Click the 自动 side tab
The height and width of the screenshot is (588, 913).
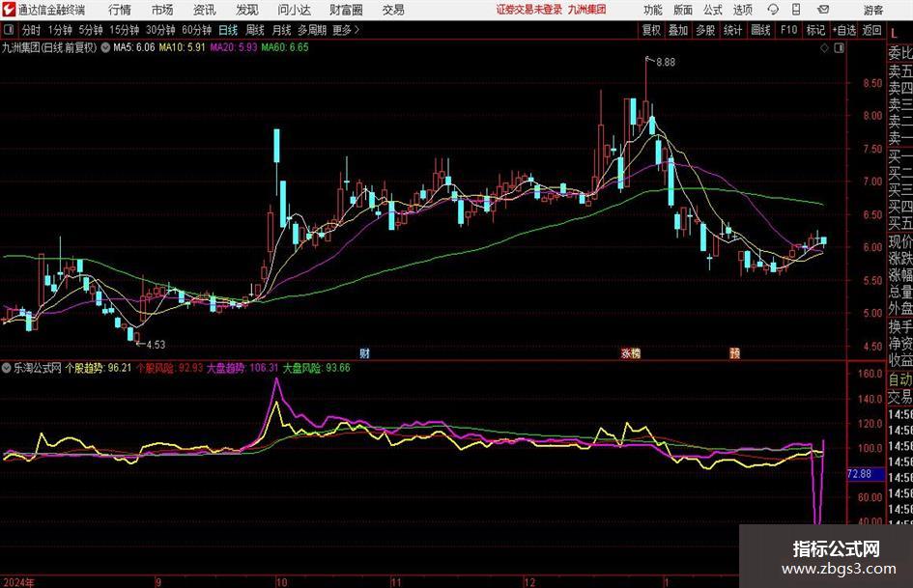pyautogui.click(x=900, y=379)
